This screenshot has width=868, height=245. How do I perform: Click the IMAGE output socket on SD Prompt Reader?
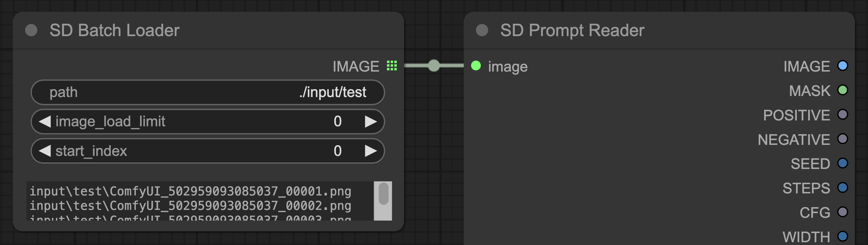843,65
